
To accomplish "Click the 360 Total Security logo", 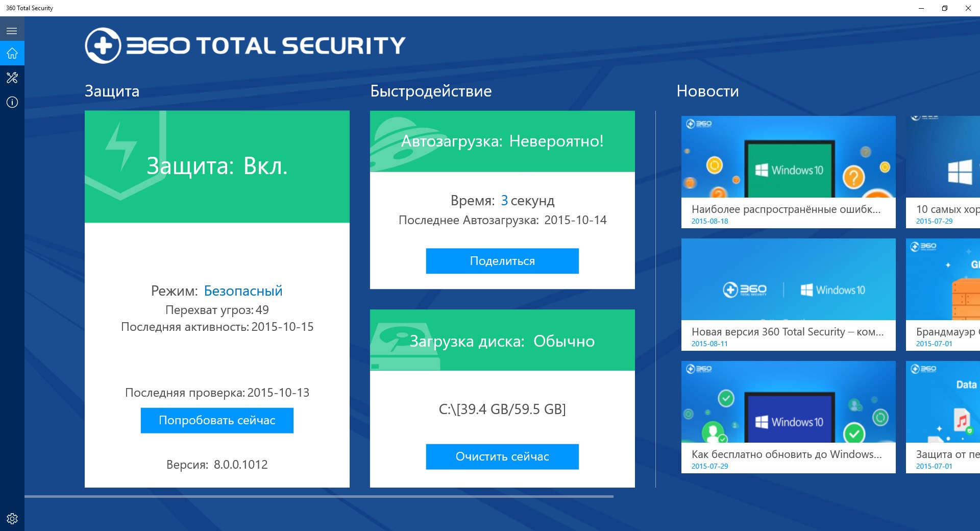I will point(245,45).
